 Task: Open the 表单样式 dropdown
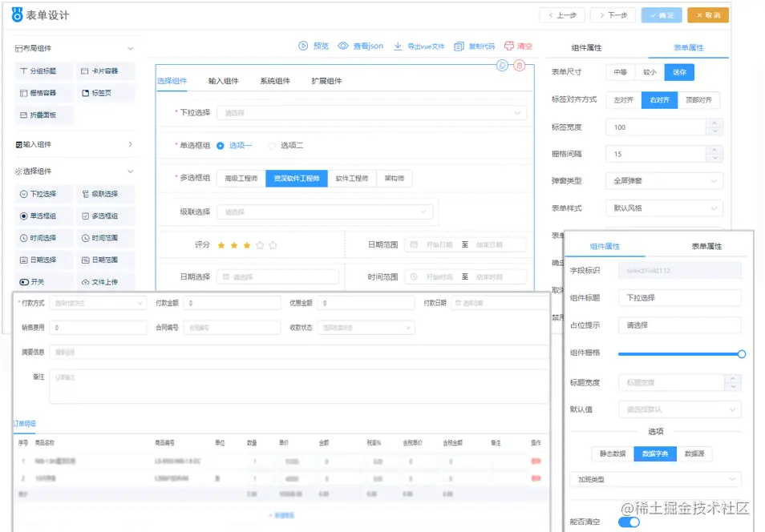coord(664,208)
